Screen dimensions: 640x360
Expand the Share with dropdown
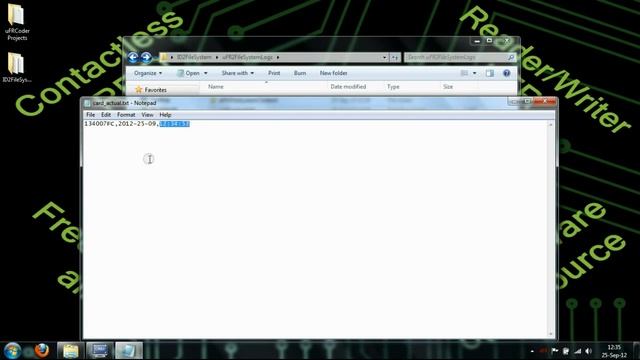(x=238, y=73)
